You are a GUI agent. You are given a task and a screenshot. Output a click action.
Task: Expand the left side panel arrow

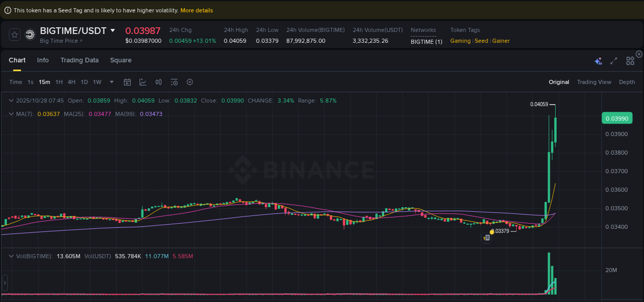tap(4, 281)
